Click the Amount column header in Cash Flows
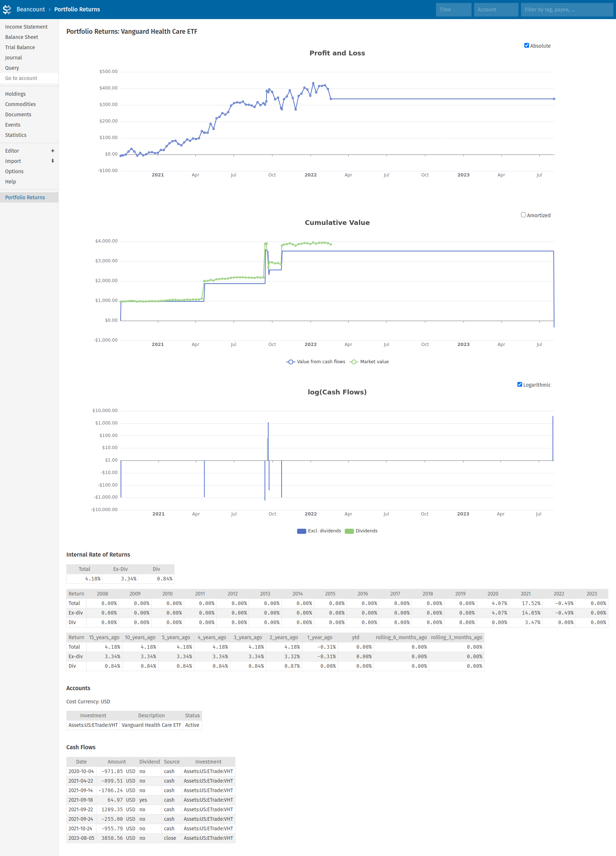This screenshot has height=856, width=616. pos(117,762)
